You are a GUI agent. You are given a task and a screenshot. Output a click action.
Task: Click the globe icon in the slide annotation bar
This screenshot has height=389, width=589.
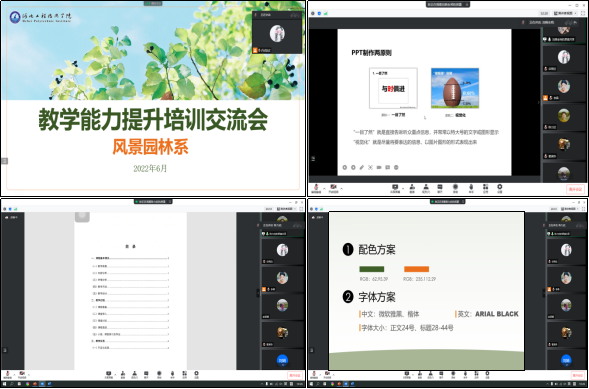[x=396, y=167]
